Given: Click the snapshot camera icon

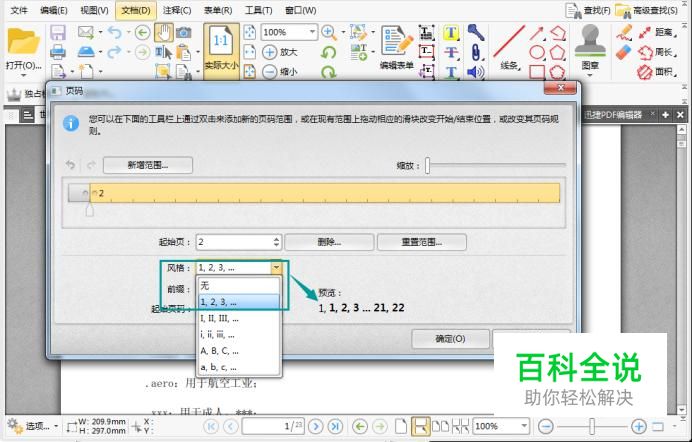Looking at the screenshot, I should [184, 32].
